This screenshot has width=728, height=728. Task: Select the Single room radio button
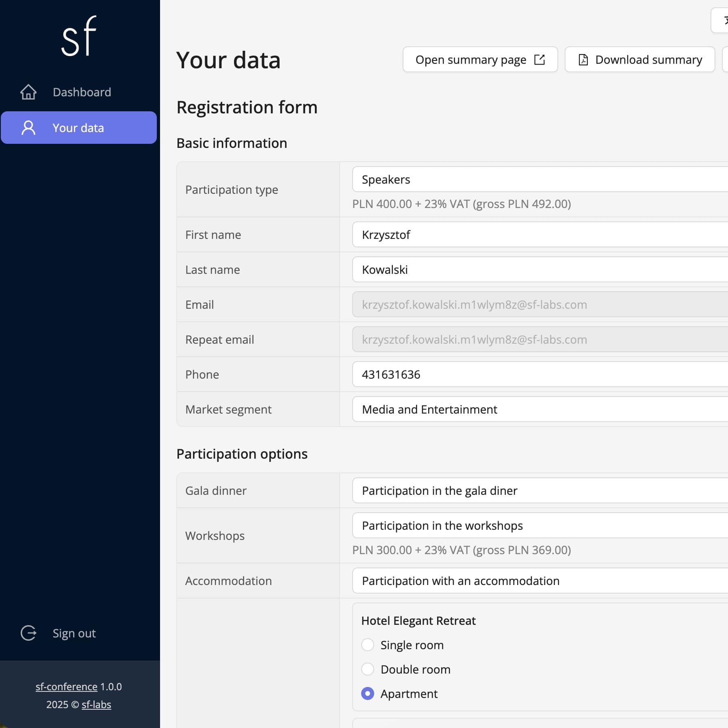367,645
